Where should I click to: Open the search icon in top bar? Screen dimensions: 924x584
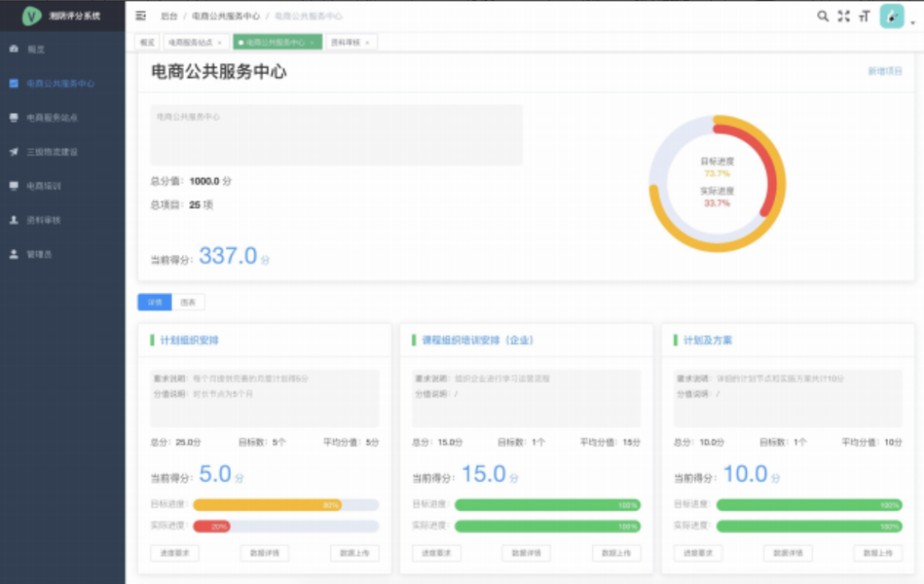coord(822,16)
